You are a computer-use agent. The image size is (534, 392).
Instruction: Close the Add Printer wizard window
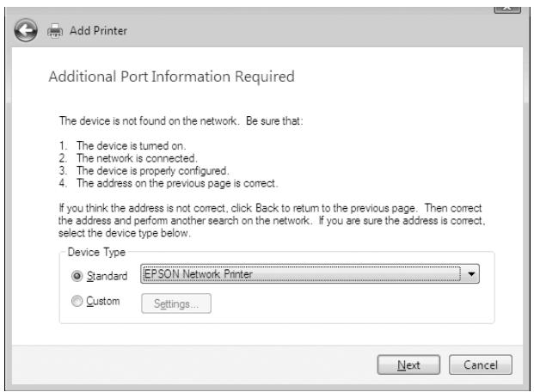coord(507,9)
